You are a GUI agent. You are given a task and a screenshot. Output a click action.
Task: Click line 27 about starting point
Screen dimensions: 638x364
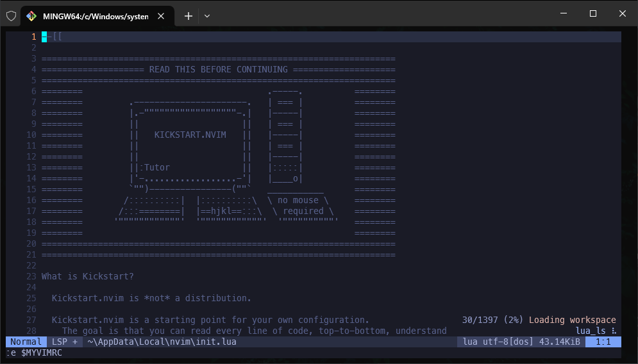pos(210,320)
